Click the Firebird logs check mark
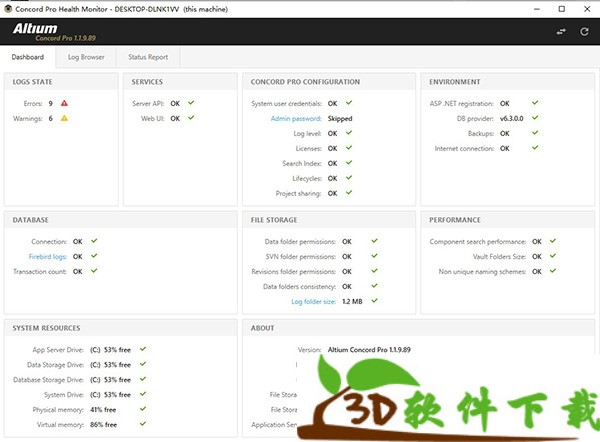 coord(94,256)
